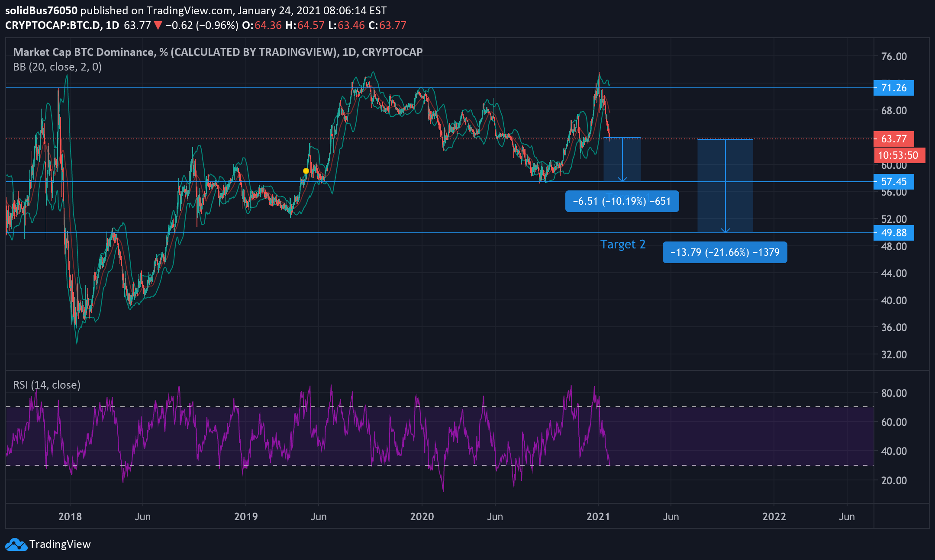Click the 80.00 level on RSI scale
This screenshot has height=560, width=935.
(893, 393)
